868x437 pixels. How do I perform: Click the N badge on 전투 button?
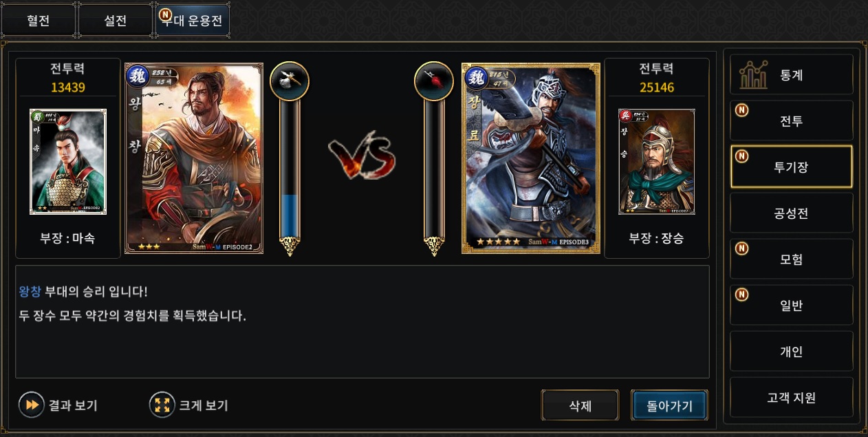[x=741, y=110]
